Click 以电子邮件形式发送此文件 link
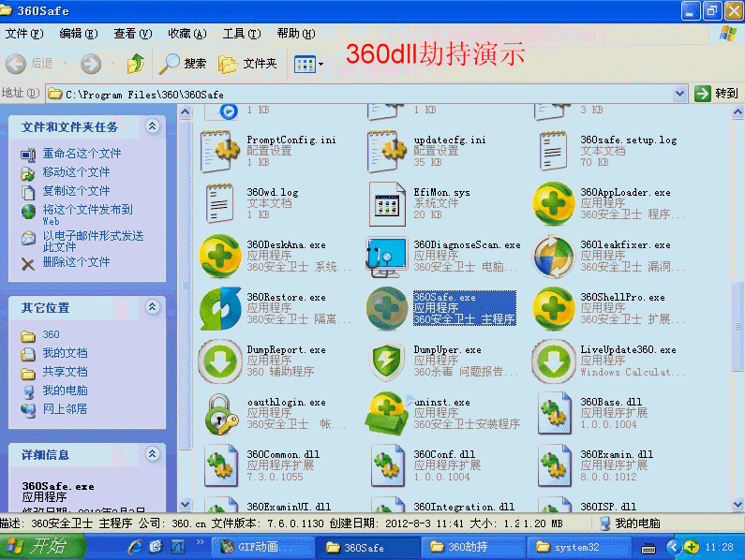 [93, 242]
